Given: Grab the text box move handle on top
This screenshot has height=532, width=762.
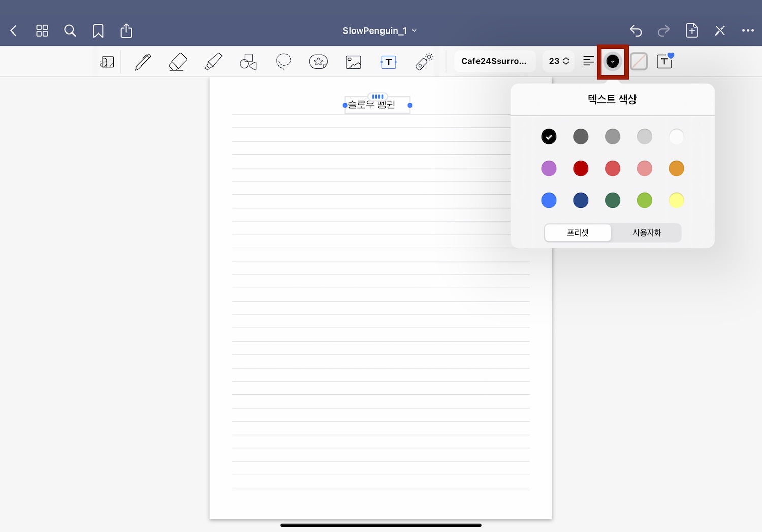Looking at the screenshot, I should coord(377,96).
